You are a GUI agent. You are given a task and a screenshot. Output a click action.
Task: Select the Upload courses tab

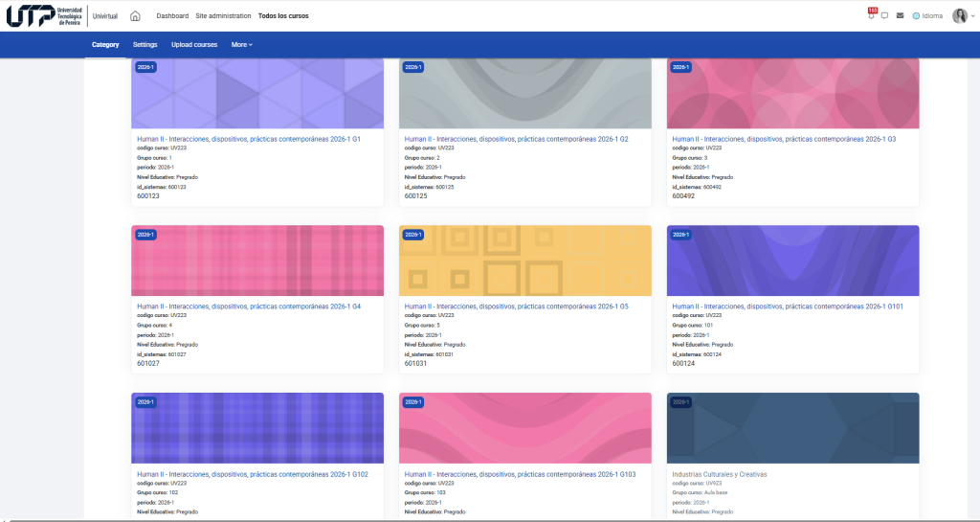tap(194, 45)
